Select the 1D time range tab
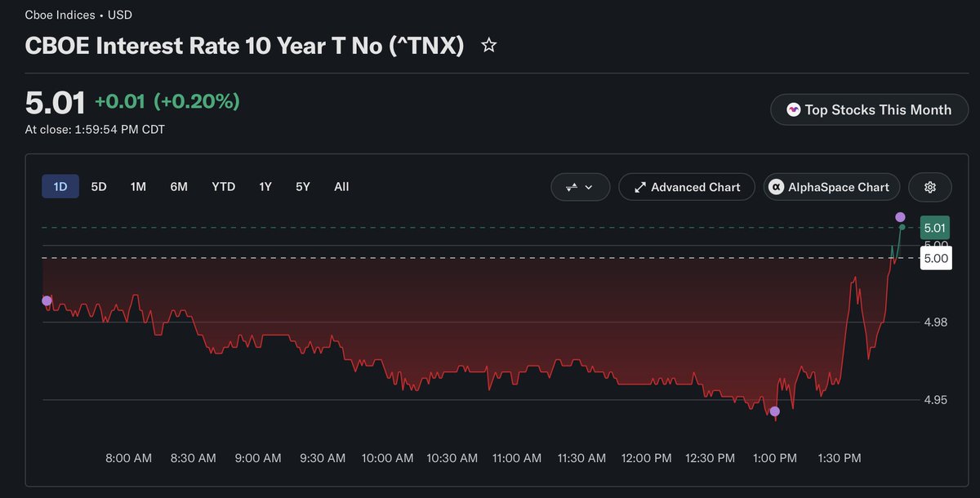The height and width of the screenshot is (498, 980). (x=60, y=187)
